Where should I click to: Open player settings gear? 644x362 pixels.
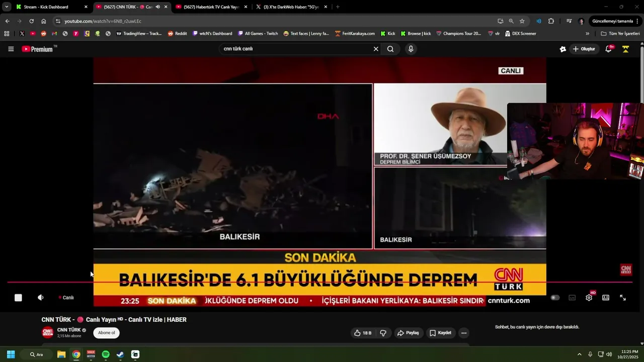589,298
